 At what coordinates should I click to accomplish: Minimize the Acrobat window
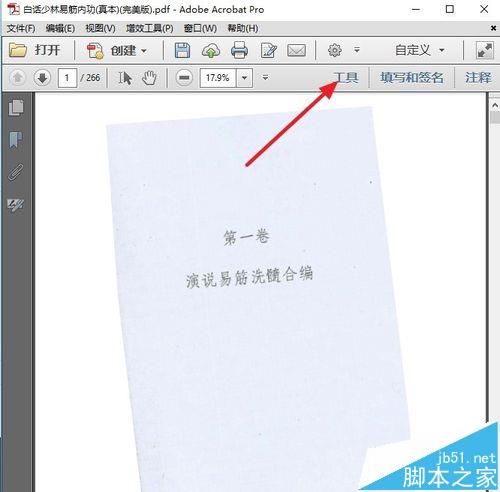click(416, 9)
